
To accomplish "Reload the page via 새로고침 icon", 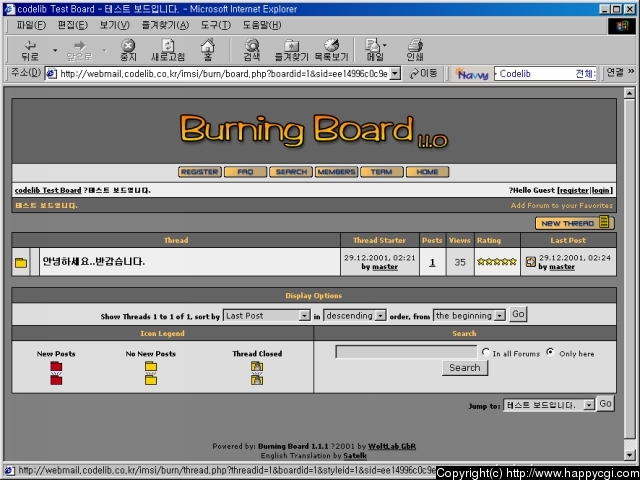I will [168, 51].
